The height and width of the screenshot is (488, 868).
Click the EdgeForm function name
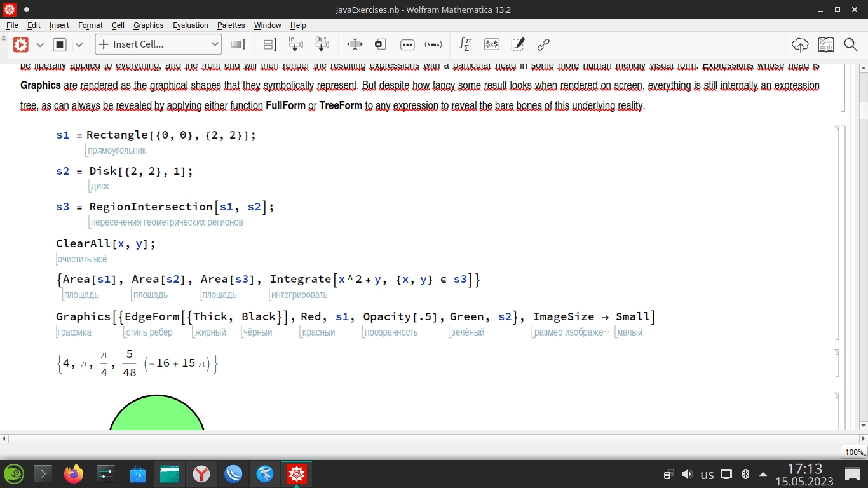(152, 316)
